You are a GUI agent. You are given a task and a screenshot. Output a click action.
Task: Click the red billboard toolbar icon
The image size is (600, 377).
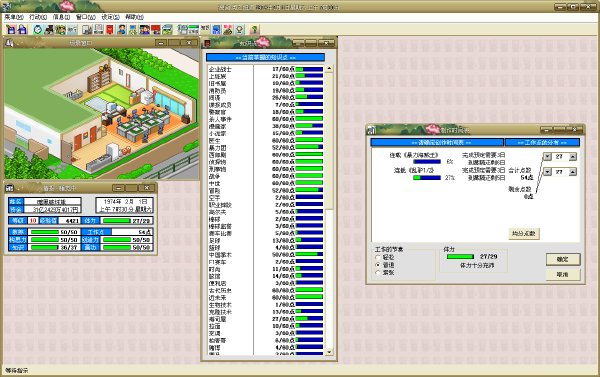click(x=156, y=29)
